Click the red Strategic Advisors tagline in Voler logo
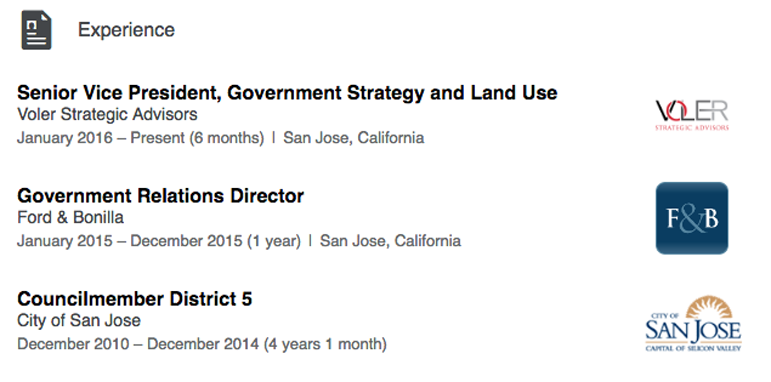Image resolution: width=771 pixels, height=382 pixels. pyautogui.click(x=692, y=128)
